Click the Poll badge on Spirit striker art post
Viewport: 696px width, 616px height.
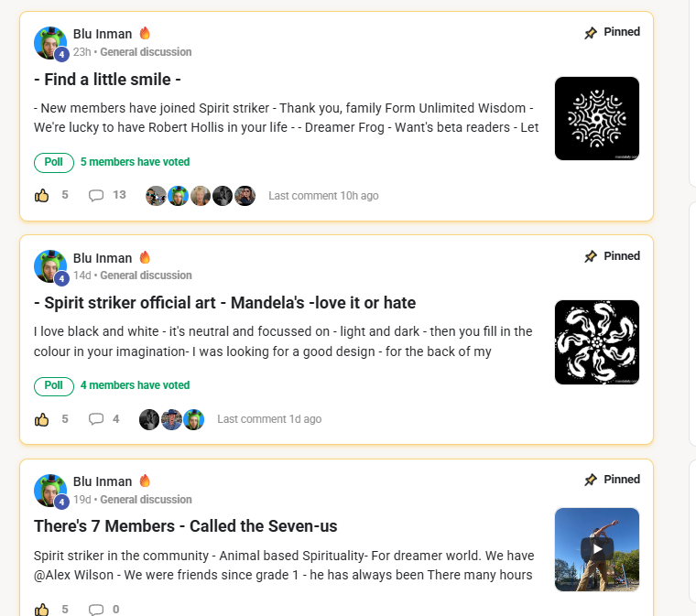[x=54, y=386]
